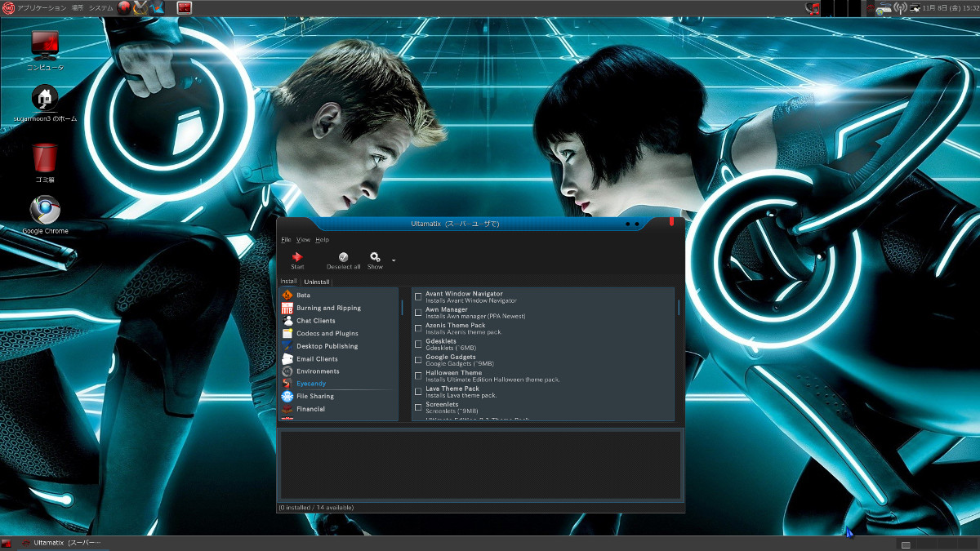The width and height of the screenshot is (980, 551).
Task: Switch to the Uninstall tab
Action: pos(317,282)
